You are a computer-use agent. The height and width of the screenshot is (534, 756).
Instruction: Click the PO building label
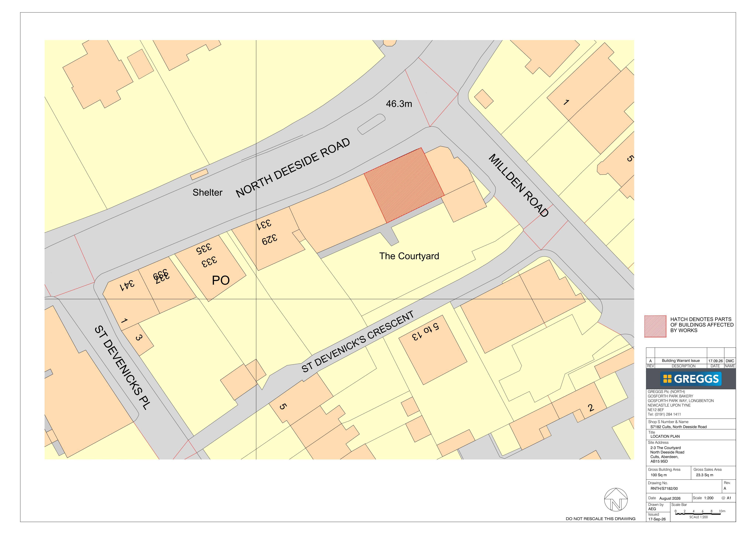click(221, 280)
